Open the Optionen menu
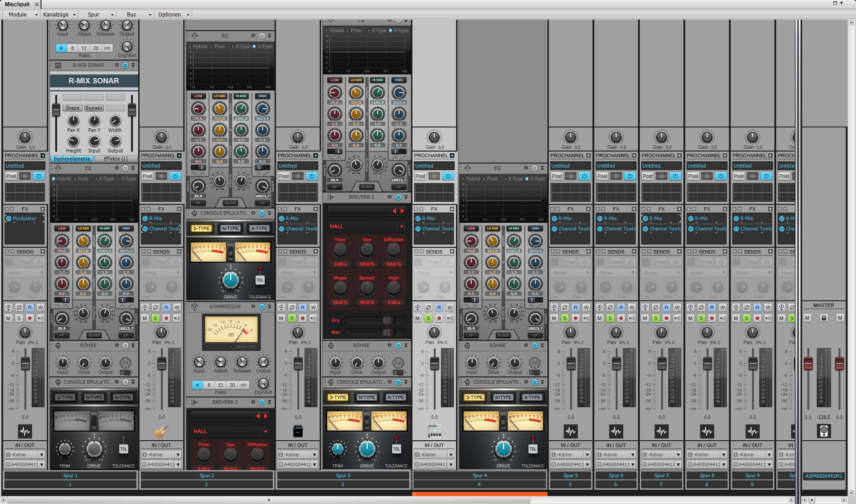This screenshot has width=856, height=504. click(x=173, y=14)
